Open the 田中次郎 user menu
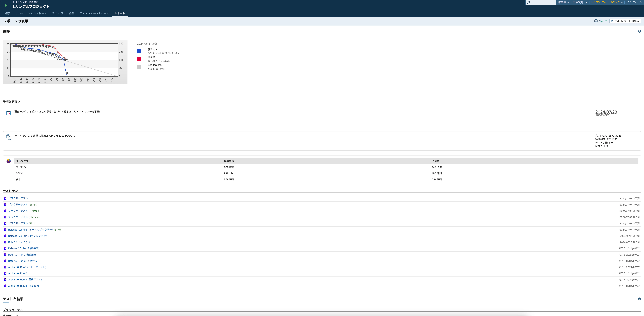Viewport: 644px width, 316px height. click(x=580, y=2)
